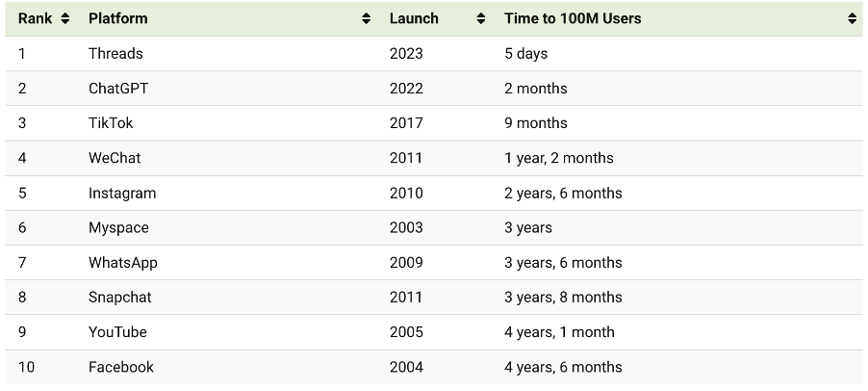Click the ChatGPT row name
Screen dimensions: 868x391
tap(118, 89)
